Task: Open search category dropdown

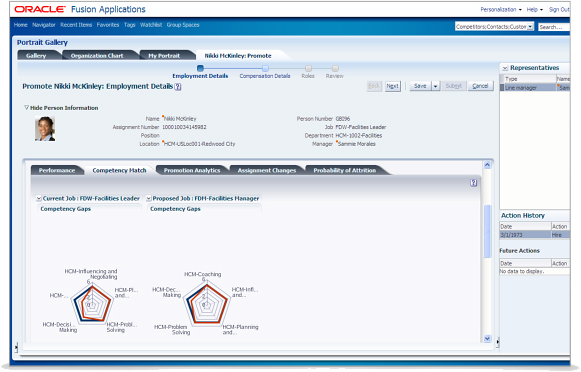Action: (530, 27)
